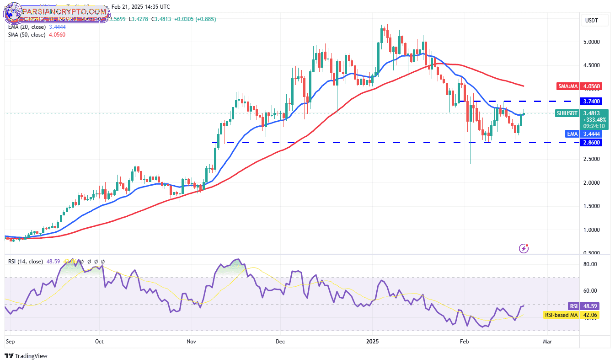Click the SUIUSDT symbol price label

[568, 113]
